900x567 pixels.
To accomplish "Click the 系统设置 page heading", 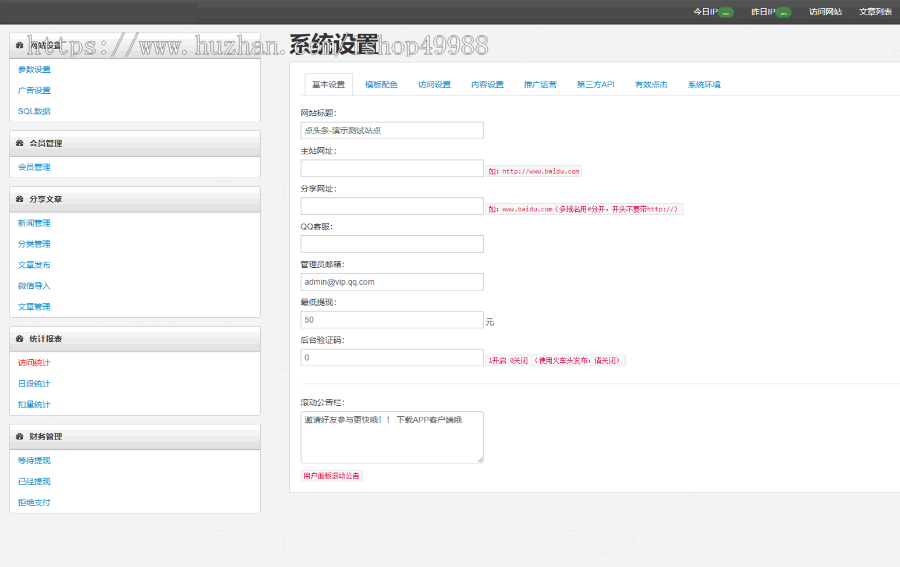I will (x=334, y=45).
